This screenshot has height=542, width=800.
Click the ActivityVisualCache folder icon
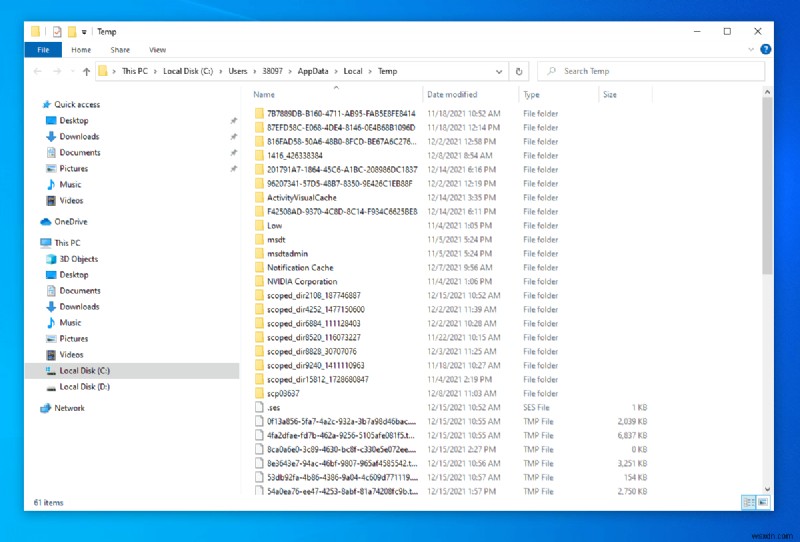click(259, 198)
